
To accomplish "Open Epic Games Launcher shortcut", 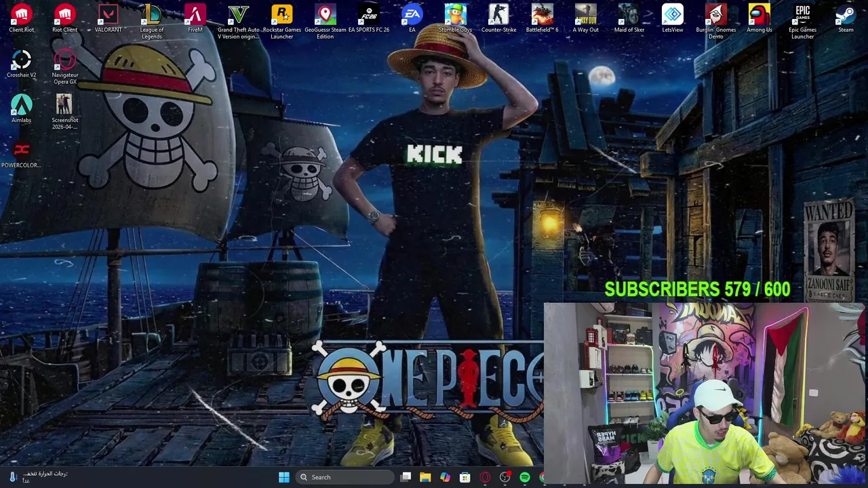I will tap(803, 22).
